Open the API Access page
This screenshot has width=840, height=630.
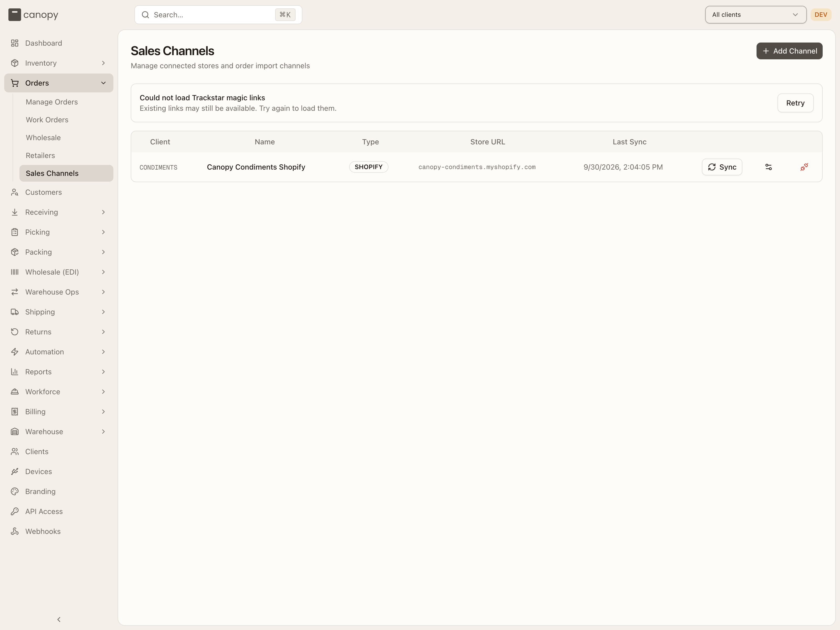(x=59, y=511)
